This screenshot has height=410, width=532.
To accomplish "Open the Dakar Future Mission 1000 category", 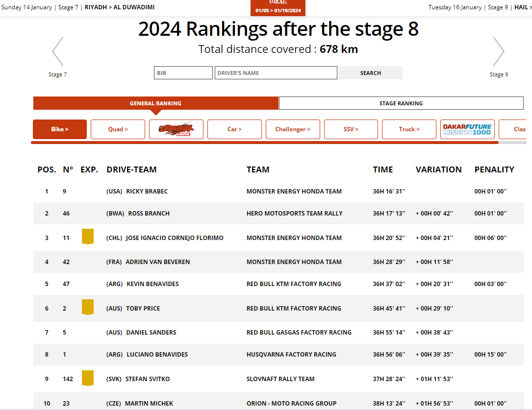I will (x=467, y=129).
